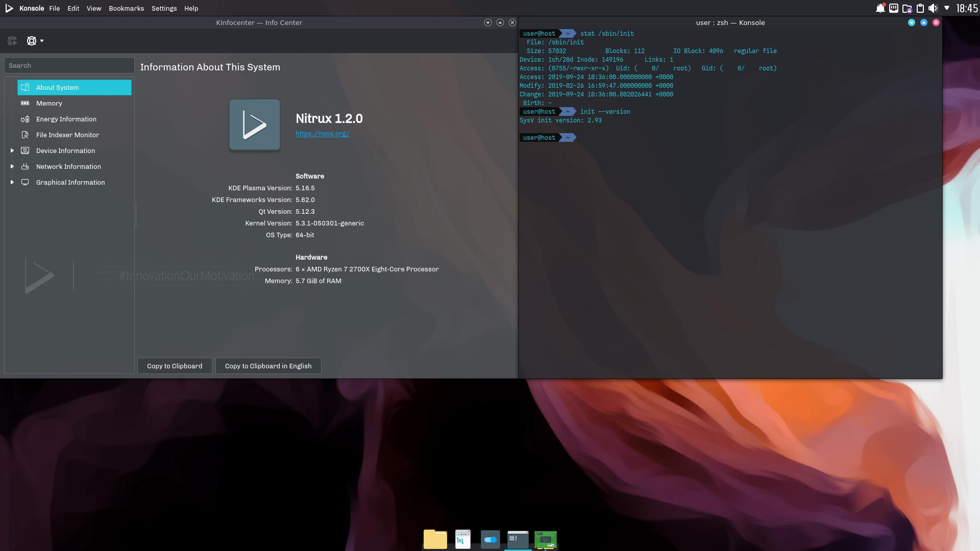This screenshot has width=980, height=551.
Task: Click the Kernel Version value 5.3.1-050301-generic
Action: pos(330,223)
